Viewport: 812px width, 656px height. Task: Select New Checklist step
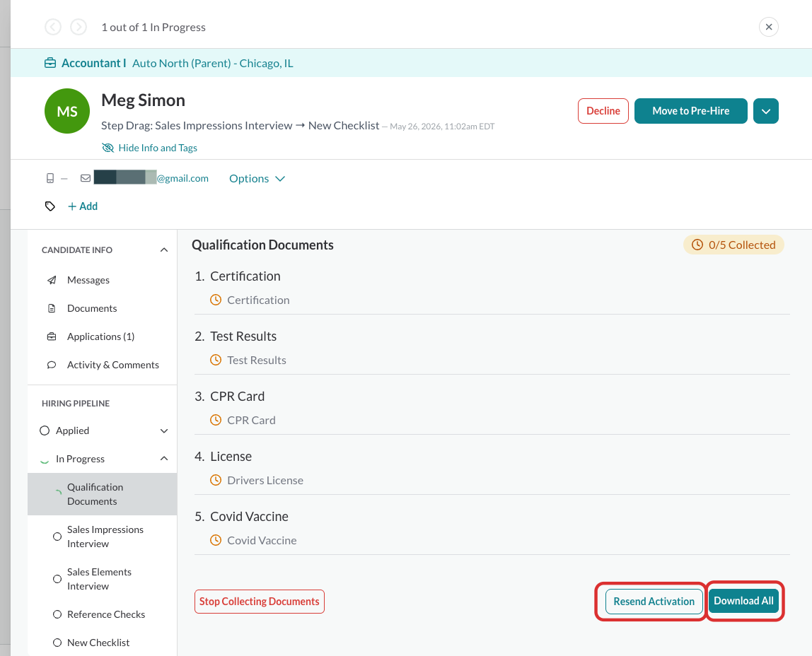pos(98,643)
